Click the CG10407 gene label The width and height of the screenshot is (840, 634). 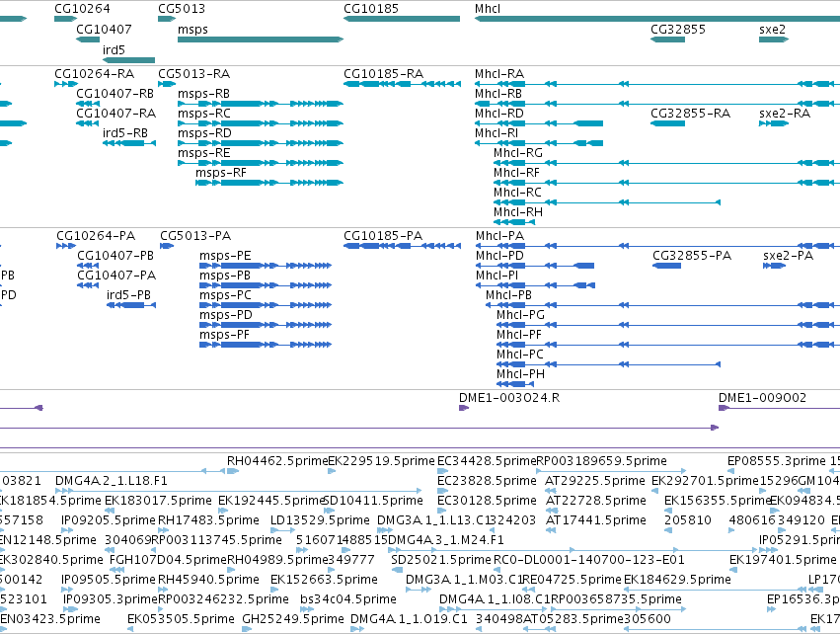click(x=104, y=29)
